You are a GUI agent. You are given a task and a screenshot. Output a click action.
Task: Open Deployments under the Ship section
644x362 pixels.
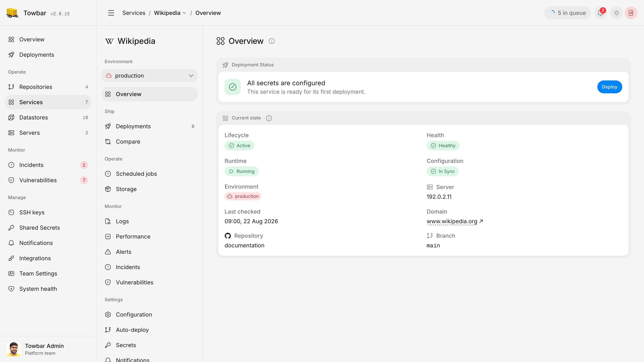150,126
